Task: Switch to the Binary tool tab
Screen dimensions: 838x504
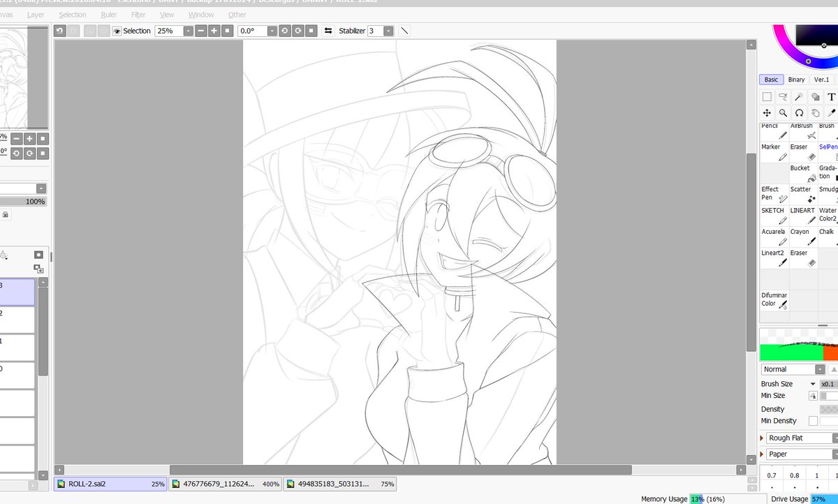Action: click(797, 80)
